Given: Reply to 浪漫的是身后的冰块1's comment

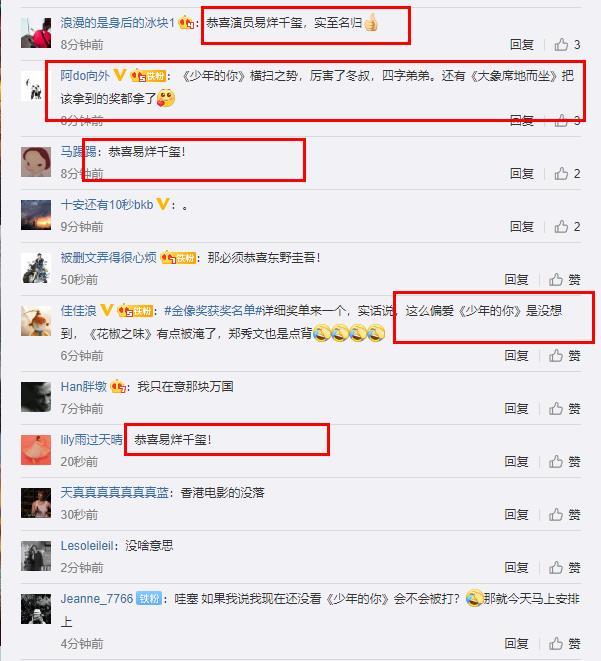Looking at the screenshot, I should click(x=522, y=44).
